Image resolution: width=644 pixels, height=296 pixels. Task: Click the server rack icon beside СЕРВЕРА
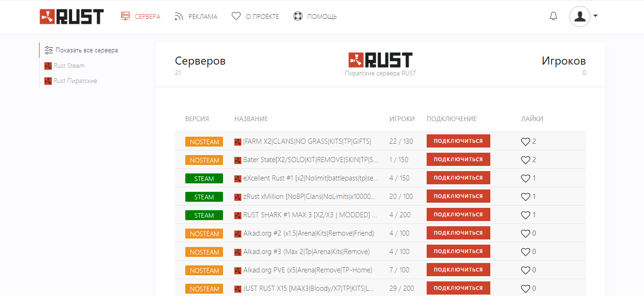click(125, 16)
